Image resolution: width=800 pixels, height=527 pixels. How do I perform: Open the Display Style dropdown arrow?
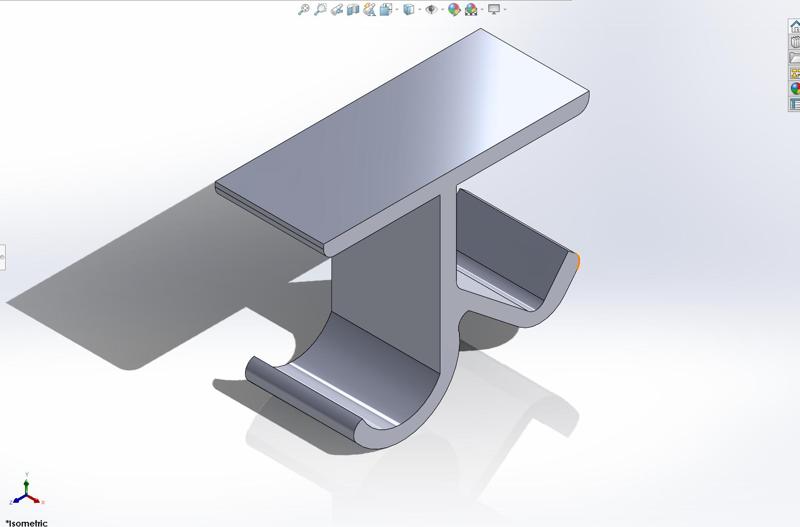coord(420,9)
